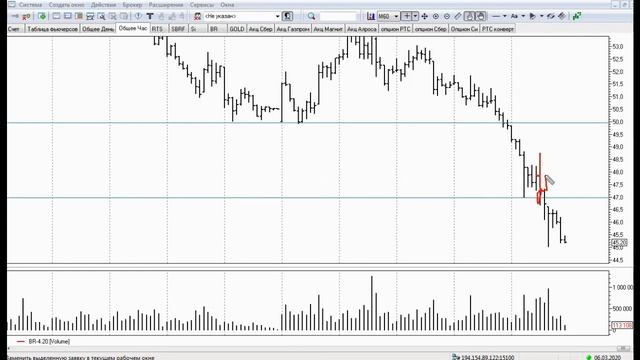The width and height of the screenshot is (640, 360).
Task: Switch to the Акц Газпром tab
Action: click(293, 29)
